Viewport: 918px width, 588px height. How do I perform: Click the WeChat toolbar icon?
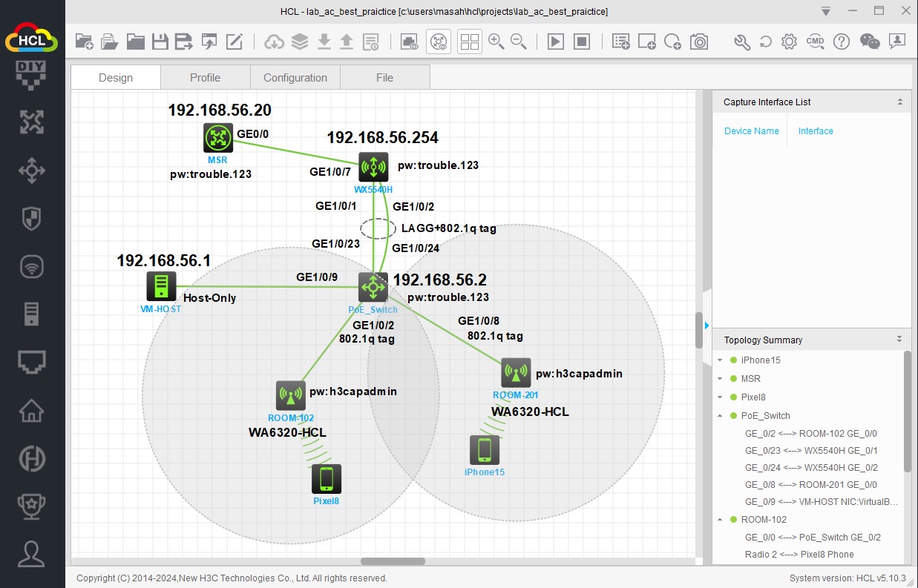tap(870, 42)
